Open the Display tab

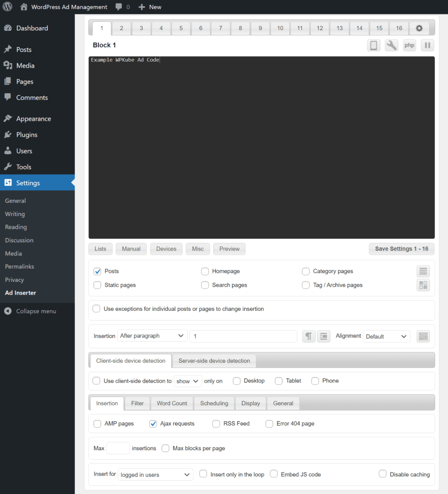point(251,403)
